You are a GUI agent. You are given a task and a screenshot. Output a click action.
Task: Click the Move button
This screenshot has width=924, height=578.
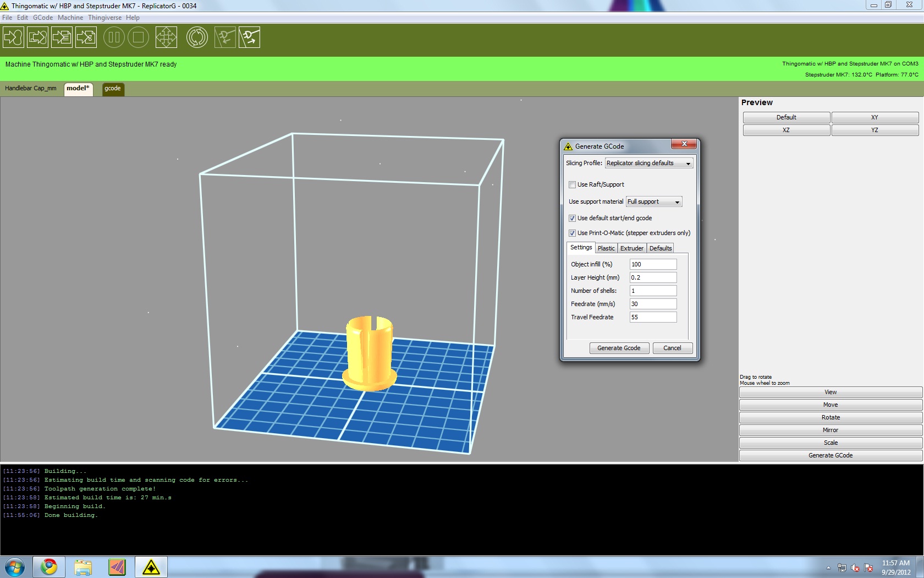(x=831, y=405)
